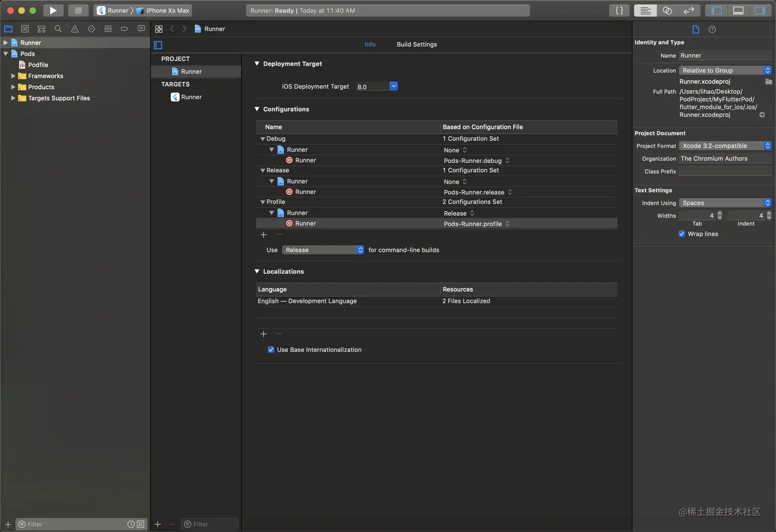
Task: Choose a new location with the folder icon
Action: tap(768, 82)
